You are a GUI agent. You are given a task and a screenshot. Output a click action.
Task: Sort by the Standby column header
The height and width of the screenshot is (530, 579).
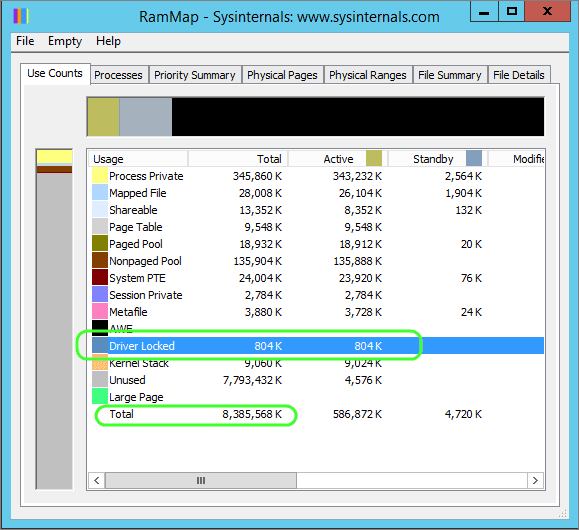tap(438, 159)
